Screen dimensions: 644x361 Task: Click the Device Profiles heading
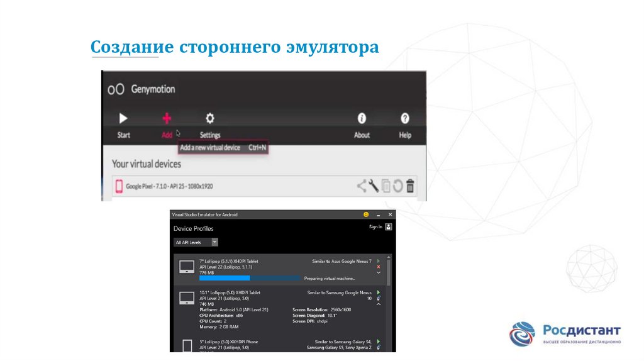pos(194,228)
